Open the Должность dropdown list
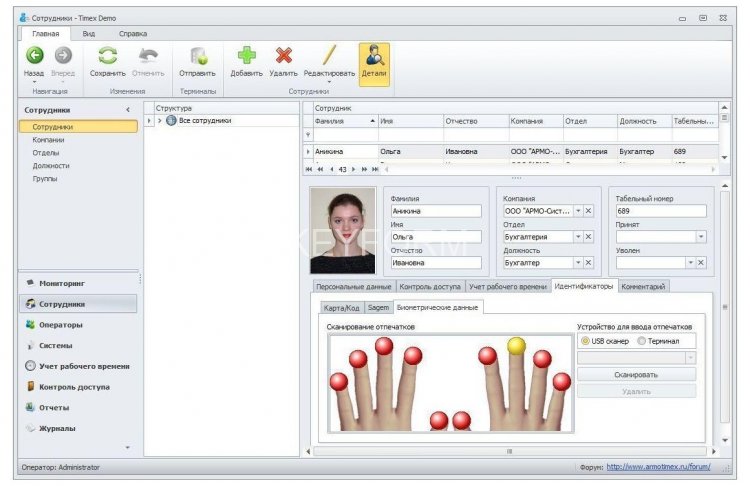The image size is (750, 486). tap(577, 262)
